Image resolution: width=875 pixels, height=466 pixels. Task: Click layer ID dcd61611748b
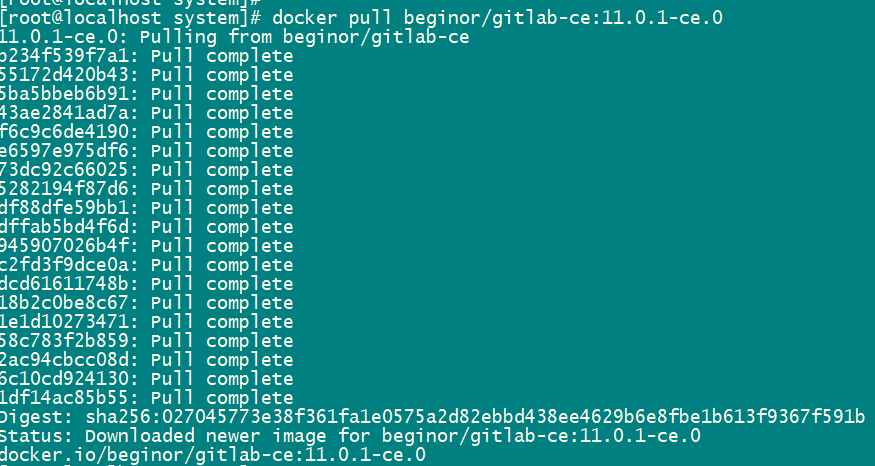pos(68,284)
